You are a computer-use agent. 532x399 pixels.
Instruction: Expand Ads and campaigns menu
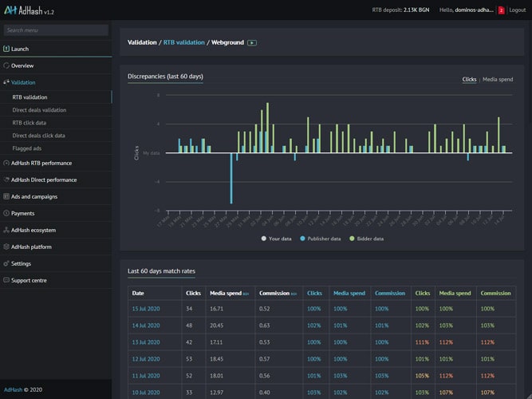coord(33,196)
